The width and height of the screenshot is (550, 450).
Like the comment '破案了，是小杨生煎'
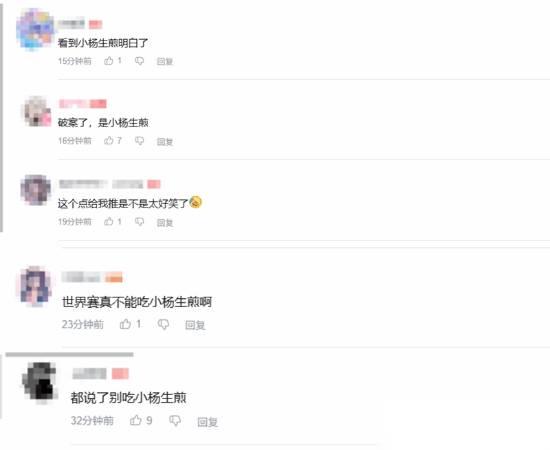[x=109, y=141]
